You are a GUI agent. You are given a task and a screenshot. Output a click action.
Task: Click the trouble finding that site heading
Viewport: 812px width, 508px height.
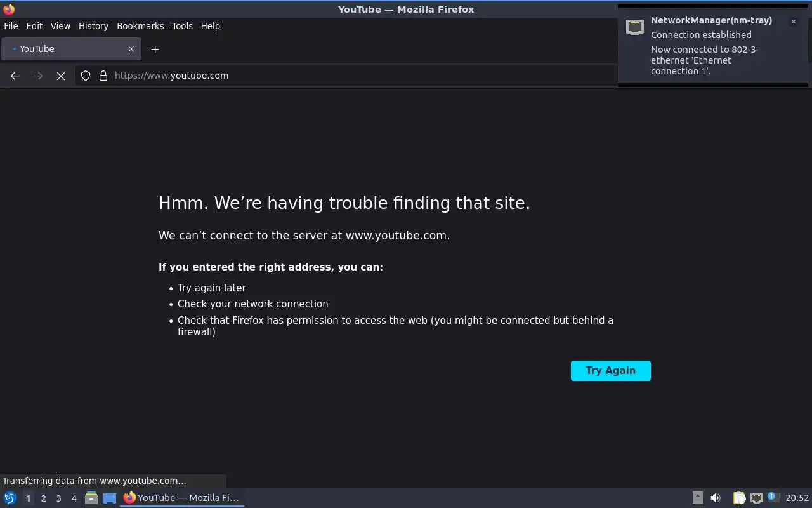click(344, 203)
